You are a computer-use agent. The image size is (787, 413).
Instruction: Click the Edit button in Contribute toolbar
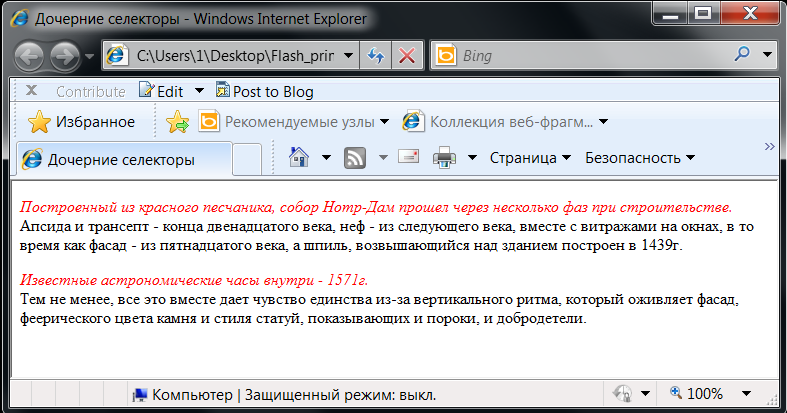click(x=161, y=91)
